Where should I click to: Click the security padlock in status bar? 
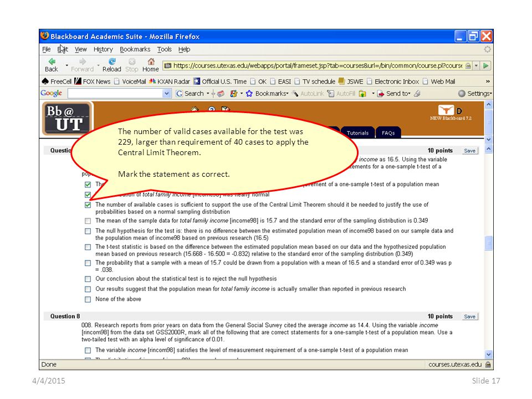488,365
